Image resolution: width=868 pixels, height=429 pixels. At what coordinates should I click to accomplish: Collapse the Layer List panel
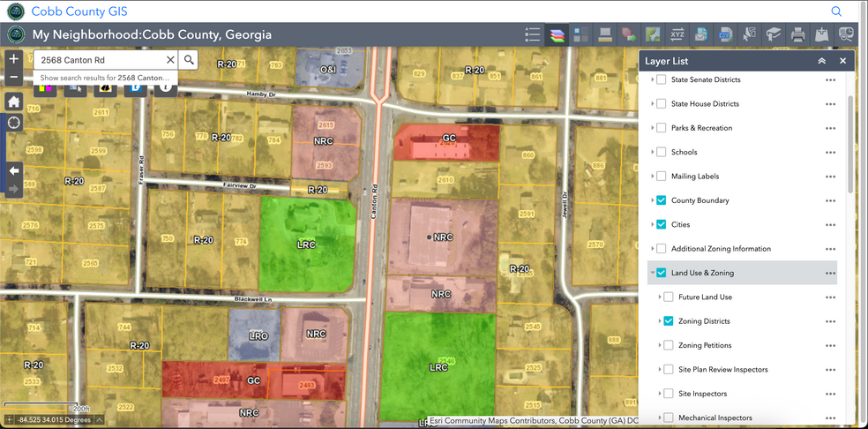click(x=821, y=61)
